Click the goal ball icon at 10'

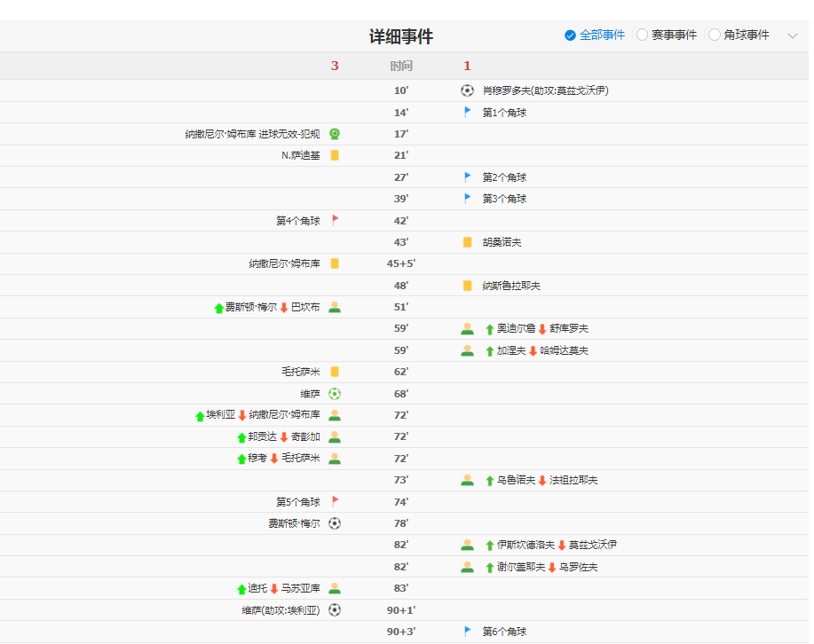467,90
